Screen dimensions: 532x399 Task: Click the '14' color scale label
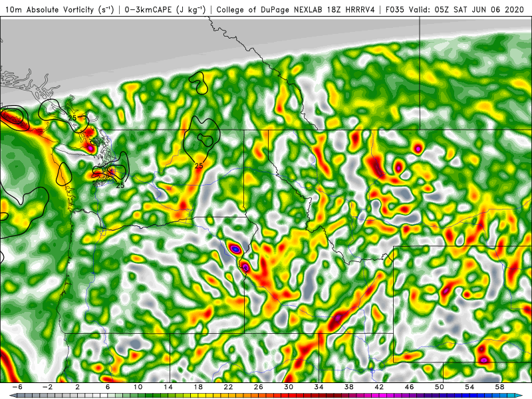click(x=168, y=387)
